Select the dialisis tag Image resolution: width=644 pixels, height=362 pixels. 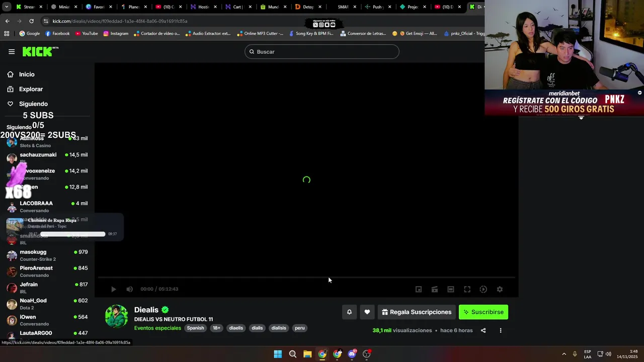[279, 328]
